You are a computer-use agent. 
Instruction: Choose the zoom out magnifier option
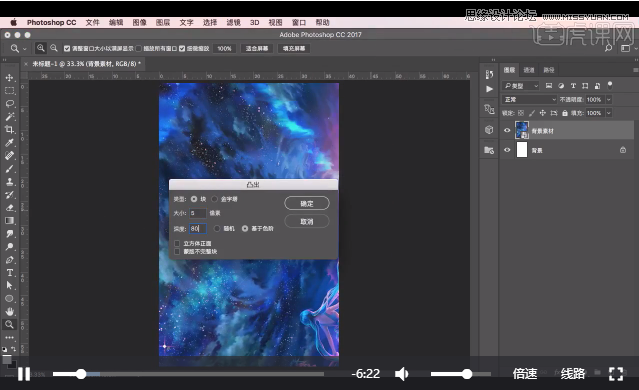pos(54,48)
